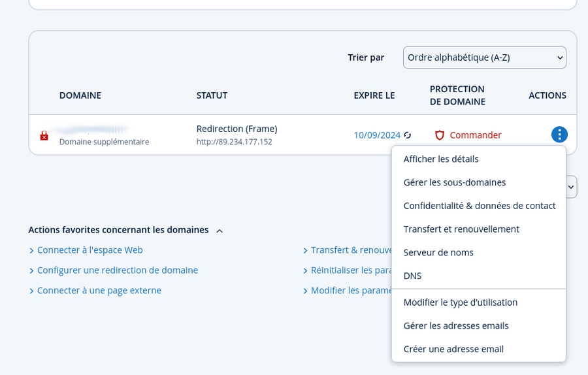Open the partially hidden dropdown below the table
This screenshot has height=375, width=588.
571,187
